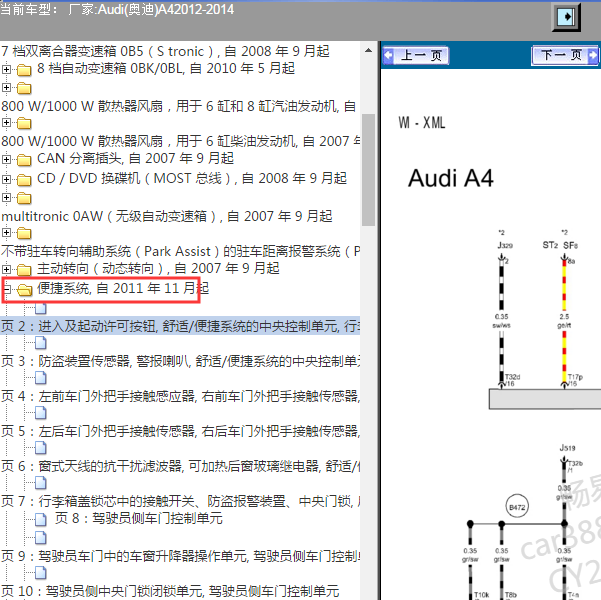Click the document icon for 页 2
Viewport: 601px width, 600px height.
point(41,308)
